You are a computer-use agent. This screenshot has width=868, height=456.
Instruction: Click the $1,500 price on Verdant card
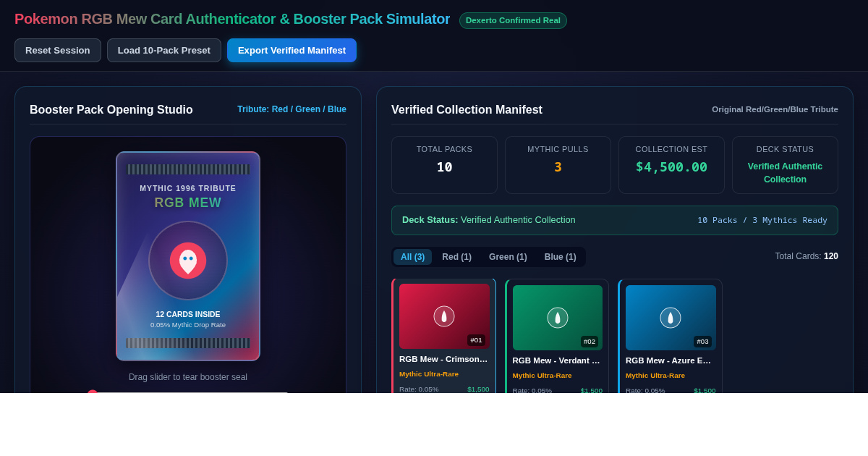tap(592, 390)
